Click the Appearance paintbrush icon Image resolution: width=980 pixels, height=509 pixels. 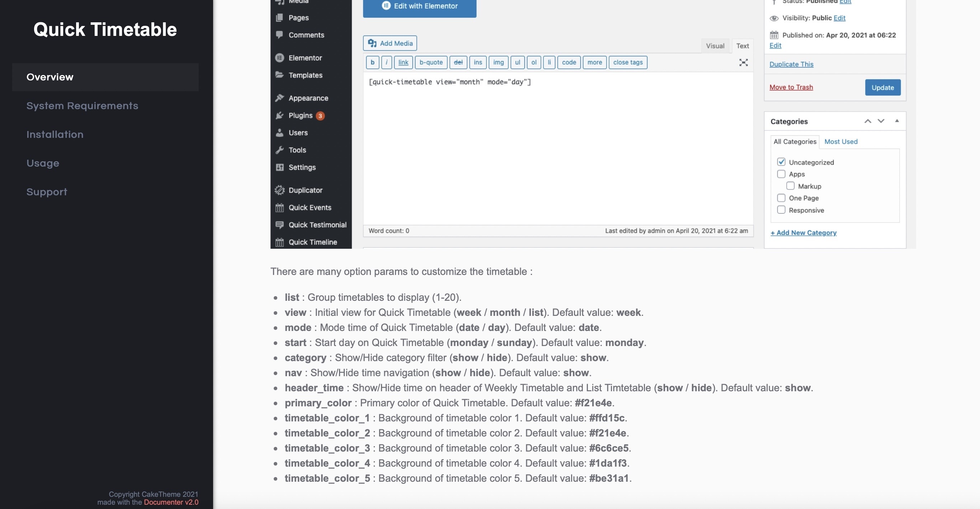coord(280,98)
